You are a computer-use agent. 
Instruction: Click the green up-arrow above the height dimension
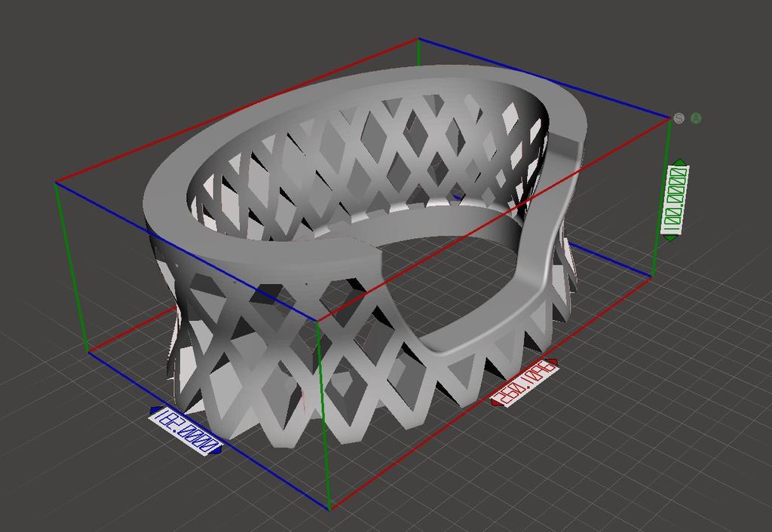pos(679,161)
